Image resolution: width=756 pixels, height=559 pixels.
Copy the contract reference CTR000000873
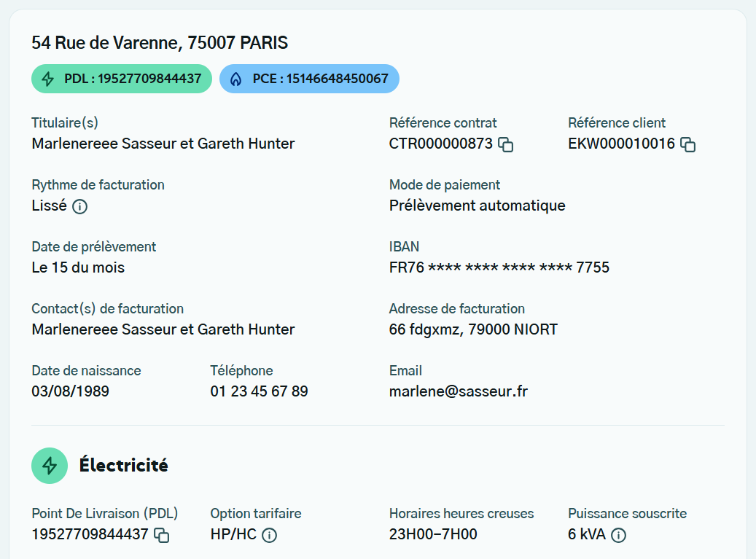(506, 144)
